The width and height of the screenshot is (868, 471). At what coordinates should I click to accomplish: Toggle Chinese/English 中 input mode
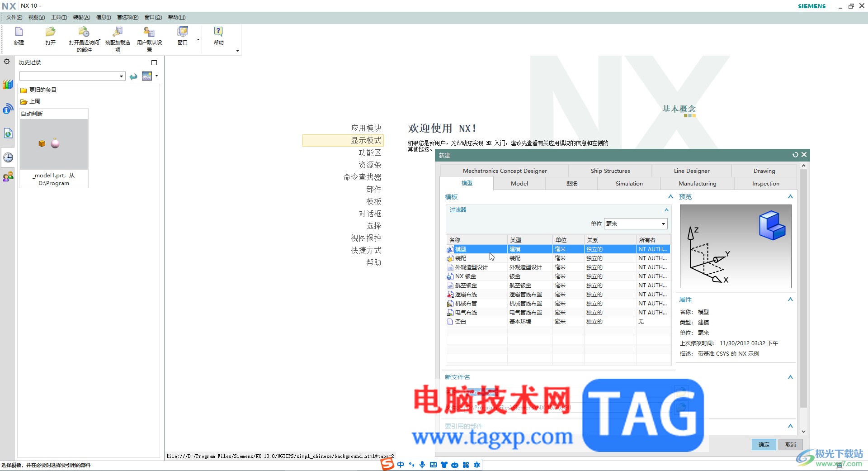point(401,465)
